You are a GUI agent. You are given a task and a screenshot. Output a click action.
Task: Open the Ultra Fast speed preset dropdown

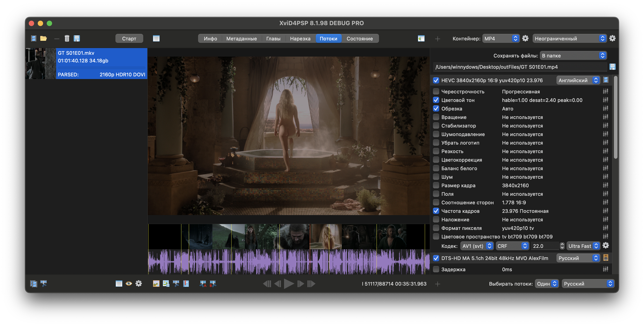[583, 246]
